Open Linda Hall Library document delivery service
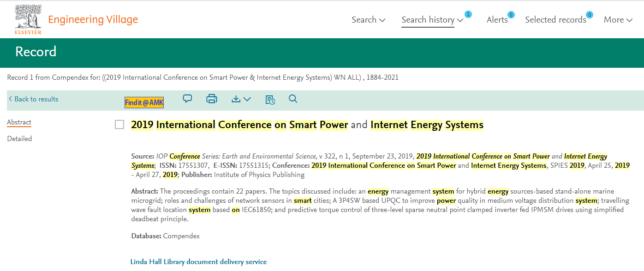 [x=198, y=262]
